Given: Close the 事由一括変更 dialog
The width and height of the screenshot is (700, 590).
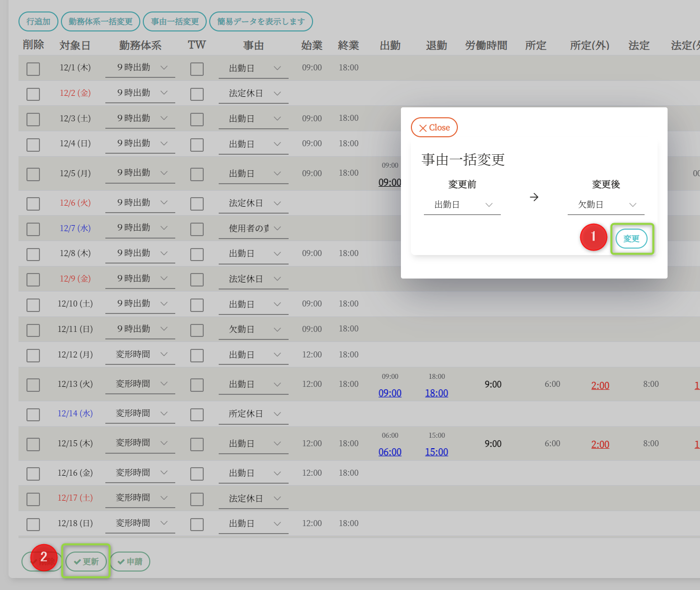Looking at the screenshot, I should point(434,127).
